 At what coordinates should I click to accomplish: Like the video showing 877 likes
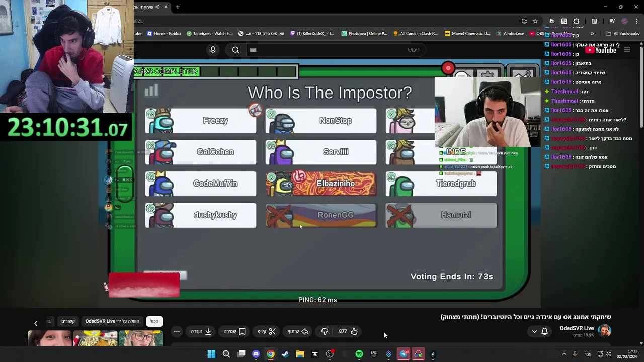(x=348, y=331)
